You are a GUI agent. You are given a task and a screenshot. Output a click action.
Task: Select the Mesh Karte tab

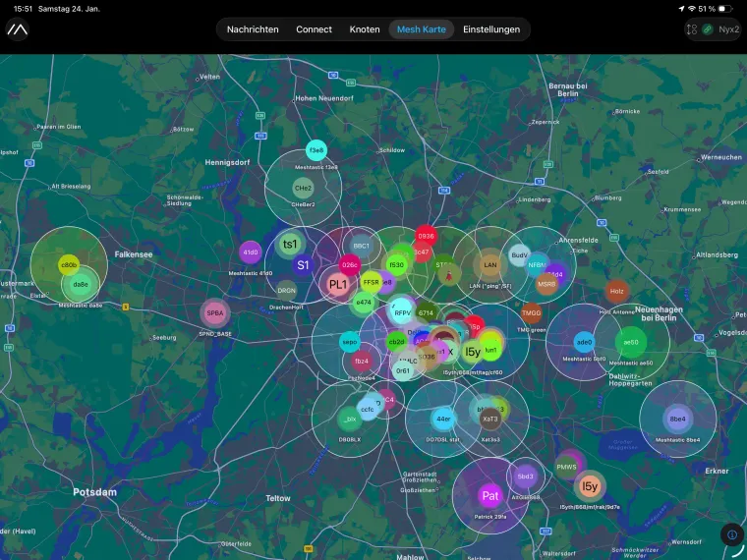click(x=421, y=29)
